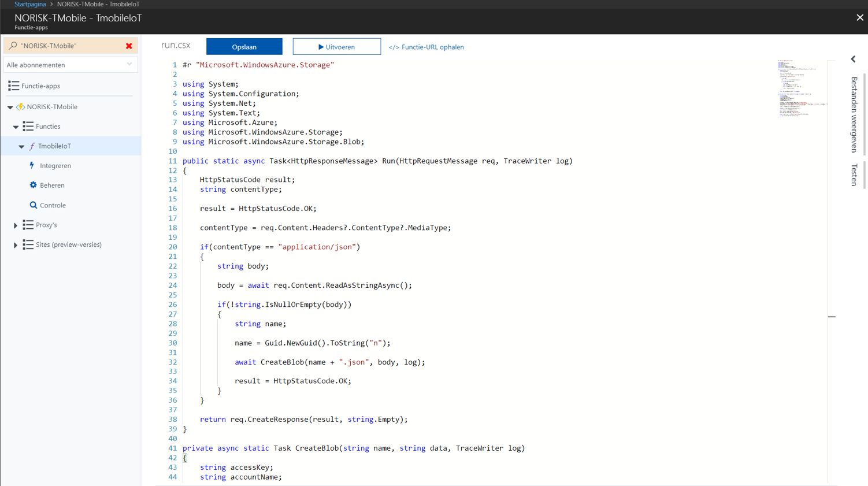Click the Proxy's list icon
The height and width of the screenshot is (486, 868).
click(28, 225)
